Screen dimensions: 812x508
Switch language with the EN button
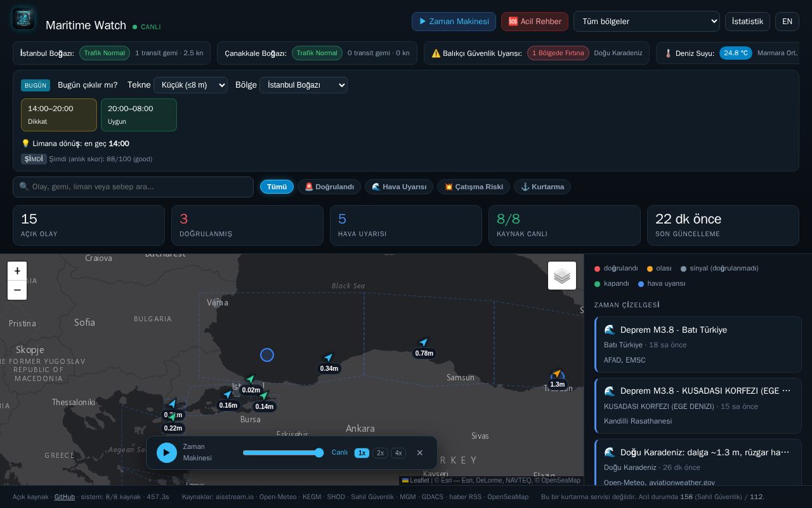(787, 21)
